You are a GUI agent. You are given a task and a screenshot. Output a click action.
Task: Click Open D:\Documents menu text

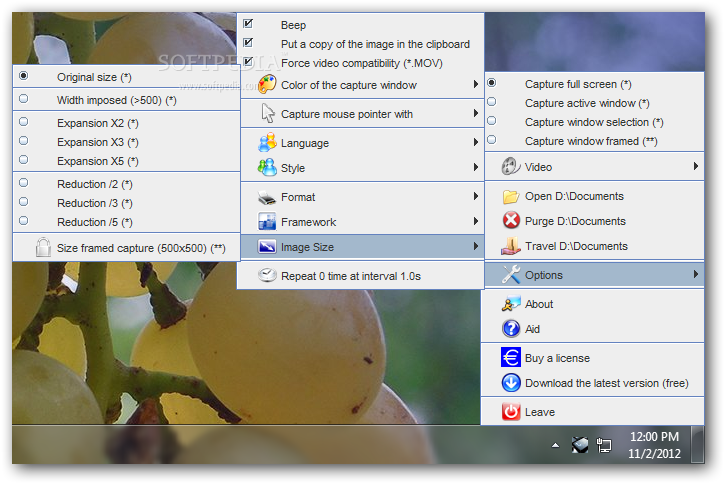[x=574, y=196]
